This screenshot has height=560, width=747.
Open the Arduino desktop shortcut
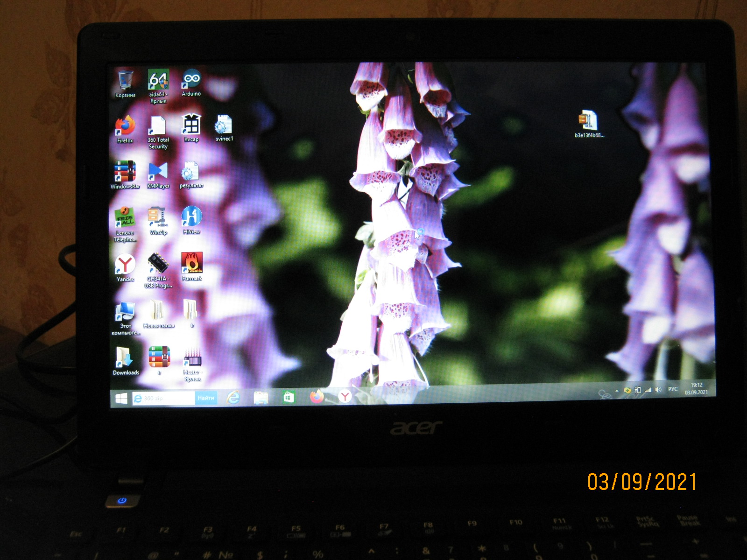(191, 80)
